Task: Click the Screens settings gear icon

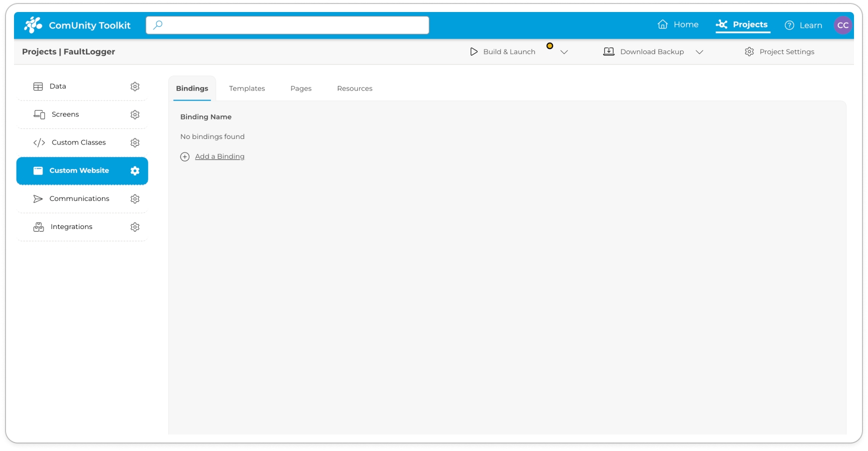Action: 135,114
